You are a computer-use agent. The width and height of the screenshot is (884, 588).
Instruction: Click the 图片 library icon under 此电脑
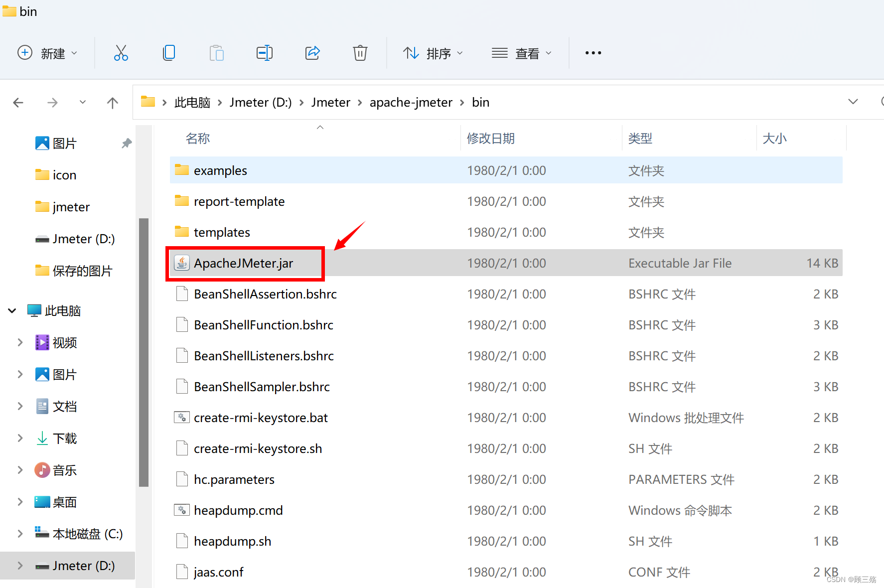(x=42, y=374)
